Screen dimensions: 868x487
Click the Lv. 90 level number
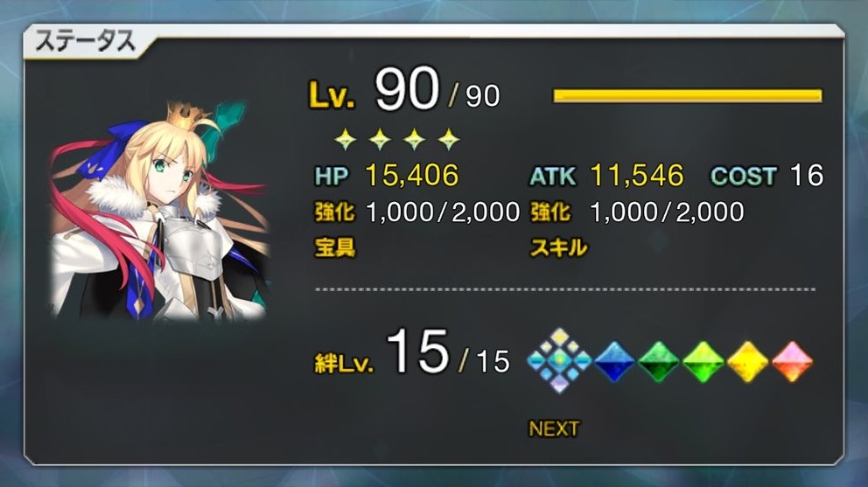coord(407,88)
